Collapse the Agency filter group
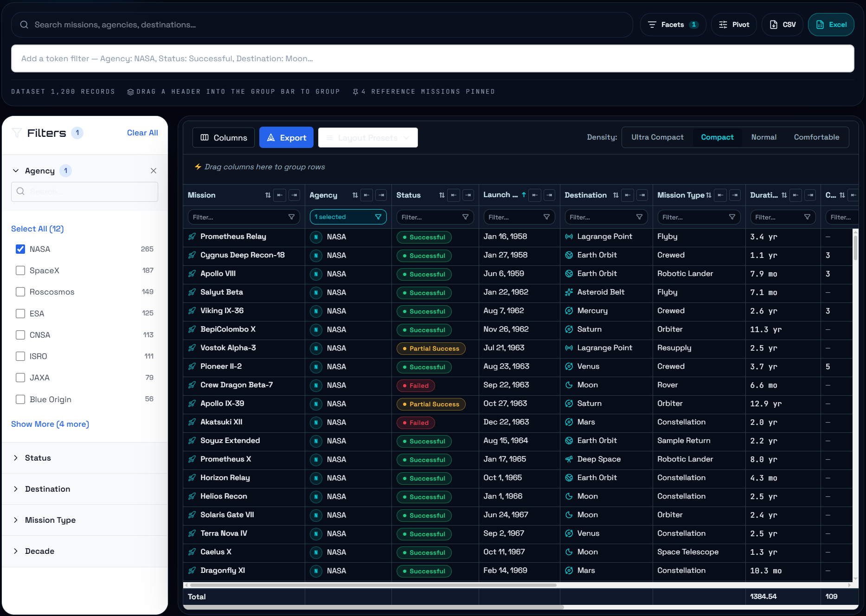The height and width of the screenshot is (616, 866). point(16,171)
